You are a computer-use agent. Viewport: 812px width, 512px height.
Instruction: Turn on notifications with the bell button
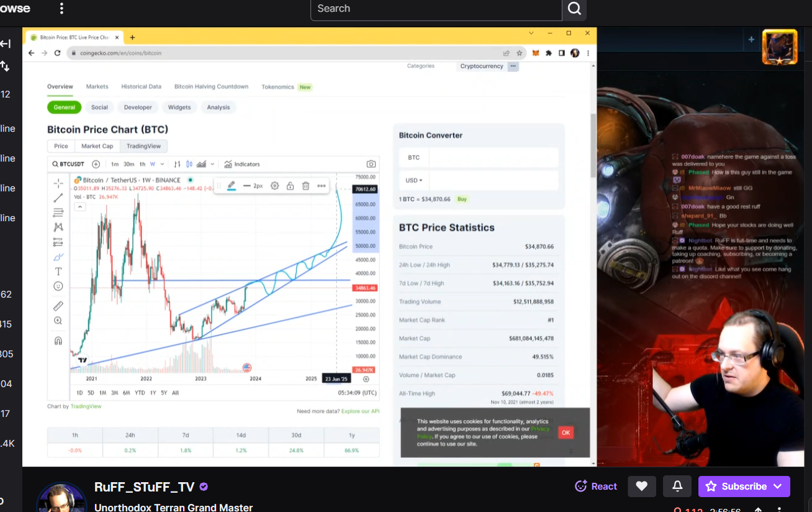(677, 487)
